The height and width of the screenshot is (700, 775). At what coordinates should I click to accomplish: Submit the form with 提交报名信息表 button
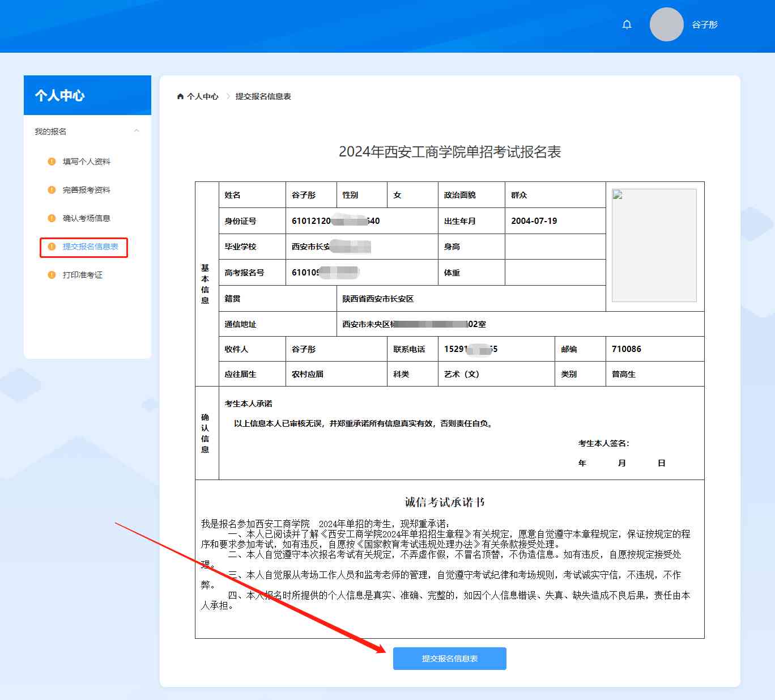point(450,659)
